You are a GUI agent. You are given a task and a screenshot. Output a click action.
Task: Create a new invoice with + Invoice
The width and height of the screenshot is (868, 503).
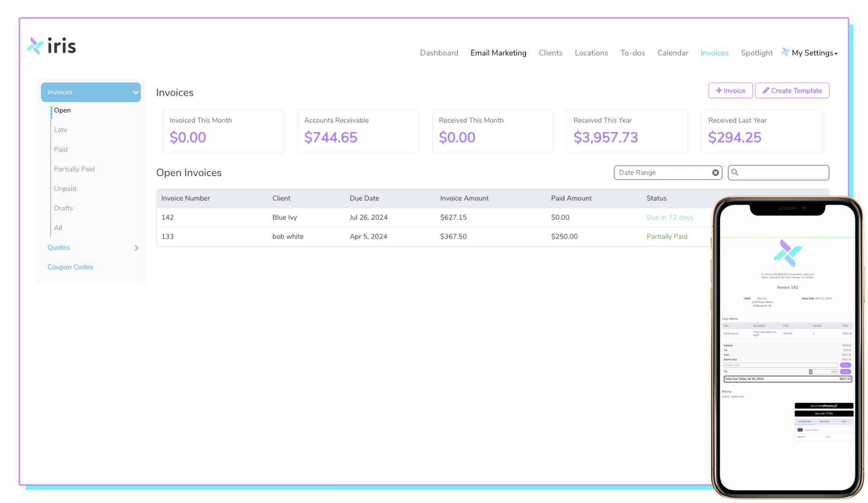[x=730, y=91]
